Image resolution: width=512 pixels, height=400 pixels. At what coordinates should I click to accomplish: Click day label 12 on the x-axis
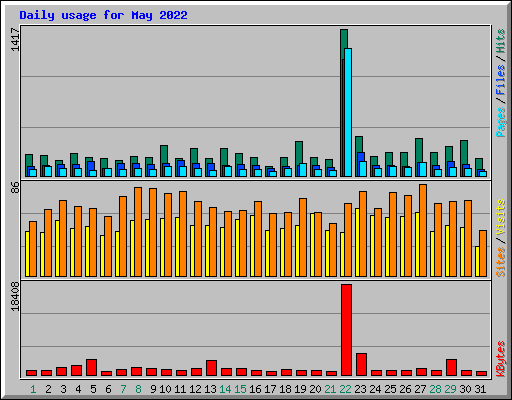195,389
